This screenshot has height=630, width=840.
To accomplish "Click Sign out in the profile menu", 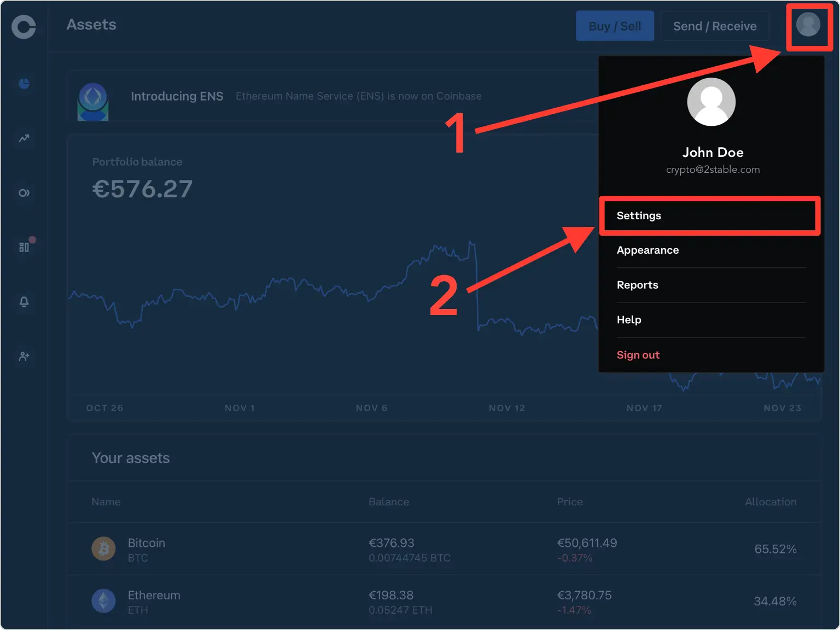I will point(638,355).
